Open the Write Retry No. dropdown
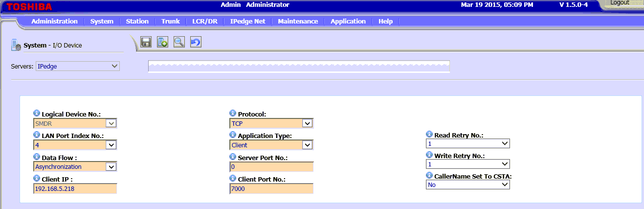This screenshot has width=644, height=209. click(468, 164)
